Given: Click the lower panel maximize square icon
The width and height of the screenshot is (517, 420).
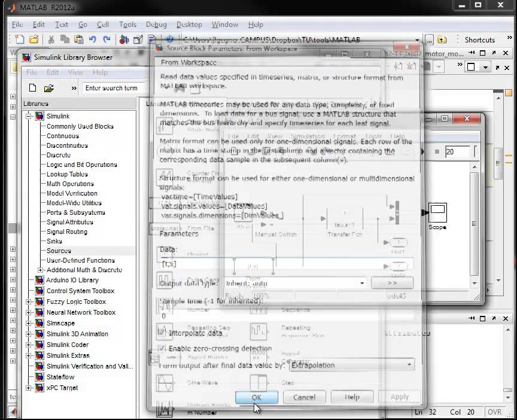Looking at the screenshot, I should [x=483, y=318].
